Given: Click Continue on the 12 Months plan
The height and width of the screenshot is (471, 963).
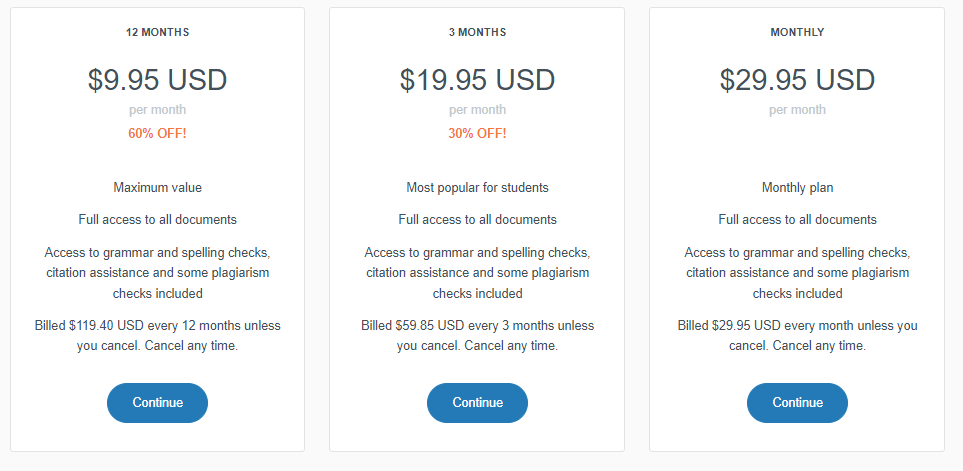Looking at the screenshot, I should 157,403.
